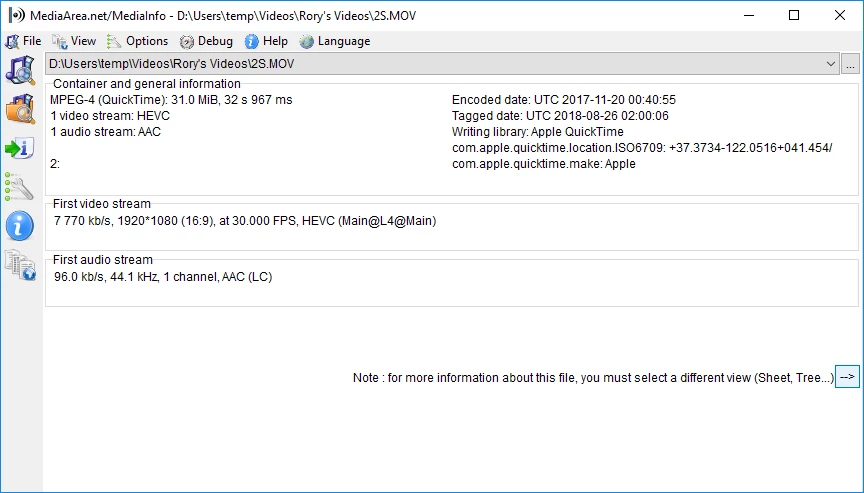Click the 'First video stream' heading
The image size is (864, 493).
coord(101,204)
